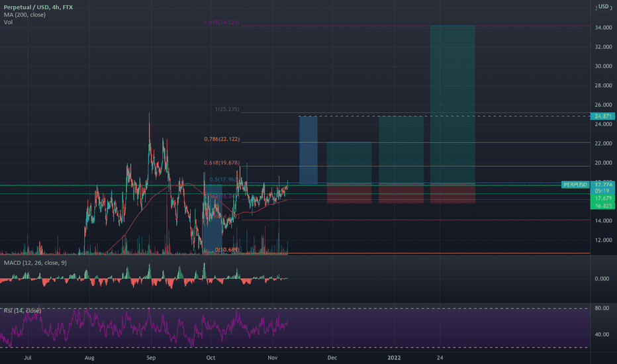Click the 24 date label on time axis
This screenshot has height=364, width=617.
tap(440, 357)
